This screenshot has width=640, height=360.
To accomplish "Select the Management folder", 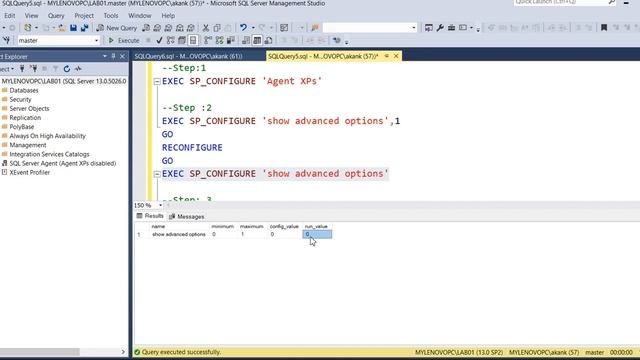I will (x=28, y=145).
